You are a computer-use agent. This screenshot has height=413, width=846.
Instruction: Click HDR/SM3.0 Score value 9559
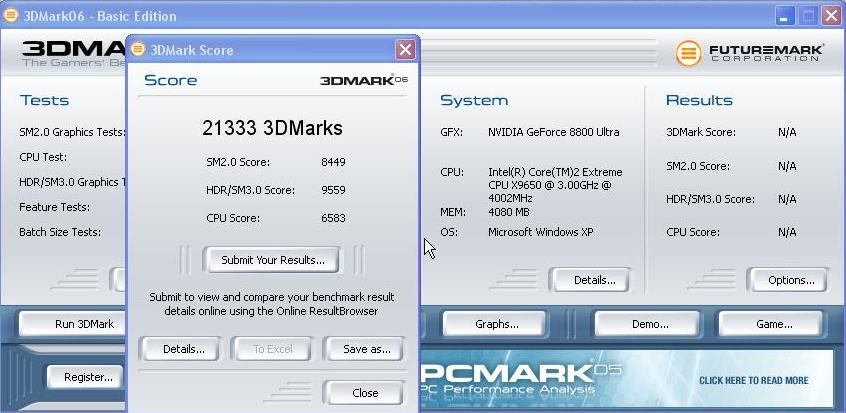[333, 190]
